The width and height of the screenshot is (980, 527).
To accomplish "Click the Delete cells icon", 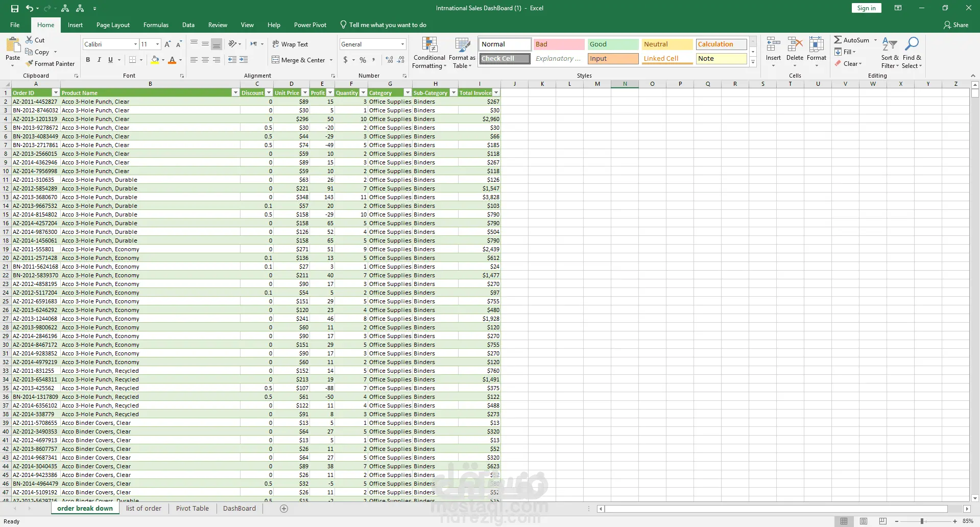I will coord(795,45).
